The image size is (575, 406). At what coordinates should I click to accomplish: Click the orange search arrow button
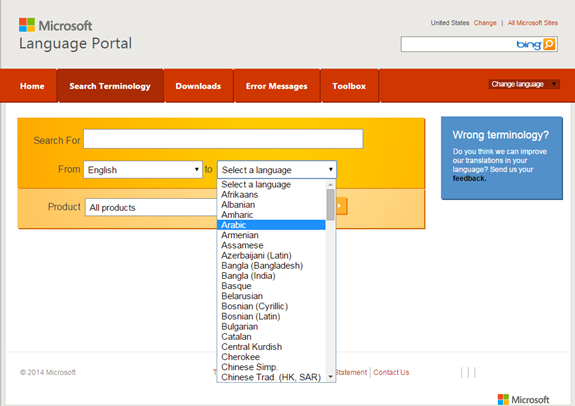341,206
